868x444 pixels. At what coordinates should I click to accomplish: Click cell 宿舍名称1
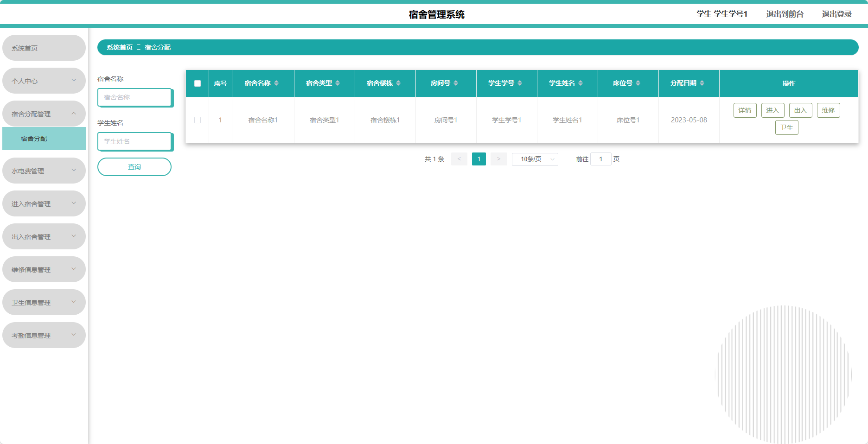[x=263, y=120]
